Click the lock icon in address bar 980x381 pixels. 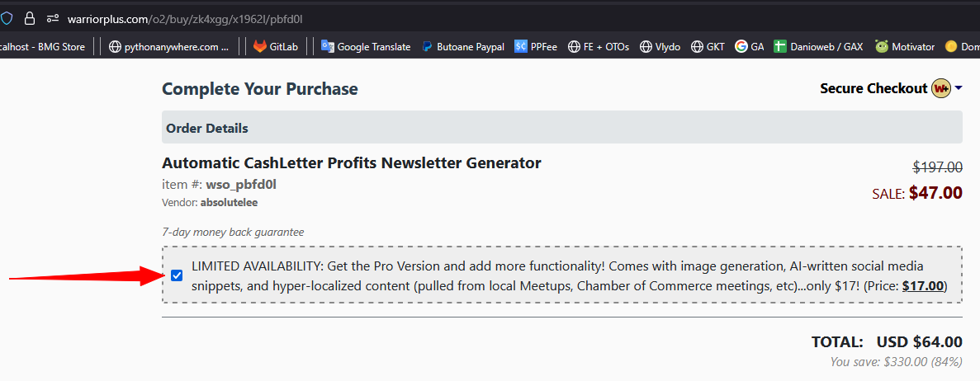coord(30,17)
